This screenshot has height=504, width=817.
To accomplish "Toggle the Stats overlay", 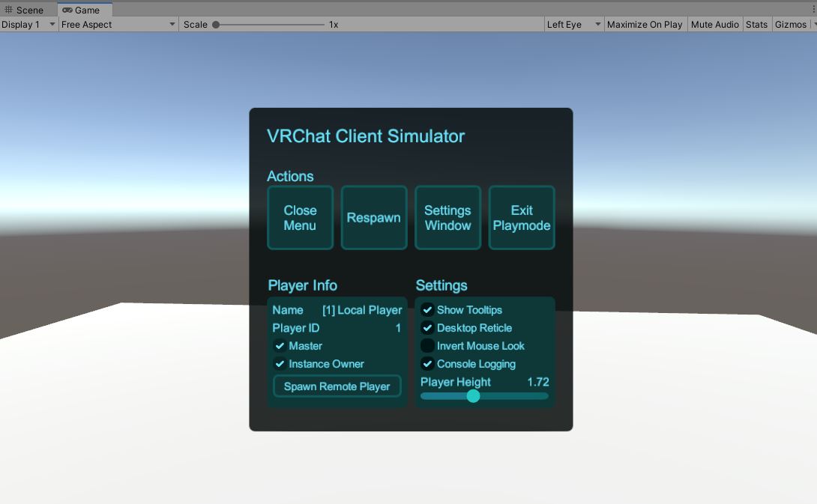I will [x=756, y=25].
